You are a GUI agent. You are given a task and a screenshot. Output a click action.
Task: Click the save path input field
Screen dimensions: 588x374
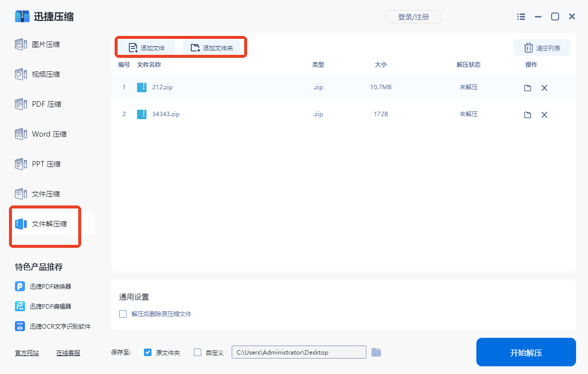[x=298, y=352]
